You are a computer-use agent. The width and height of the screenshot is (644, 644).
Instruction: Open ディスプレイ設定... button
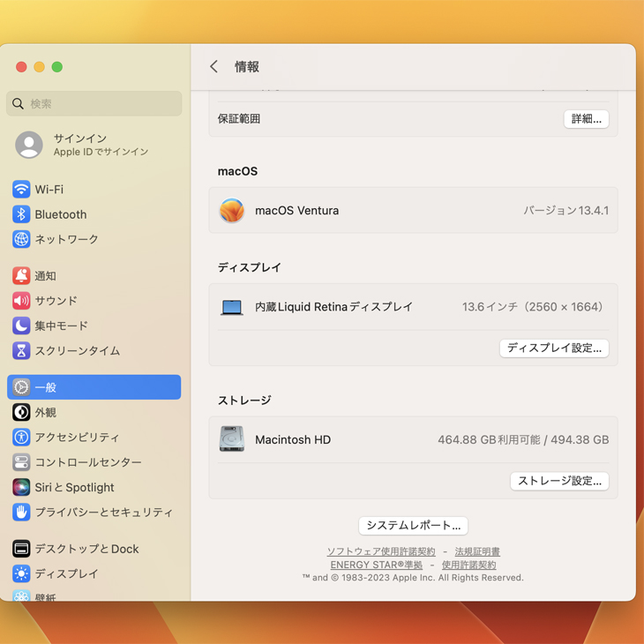[554, 348]
